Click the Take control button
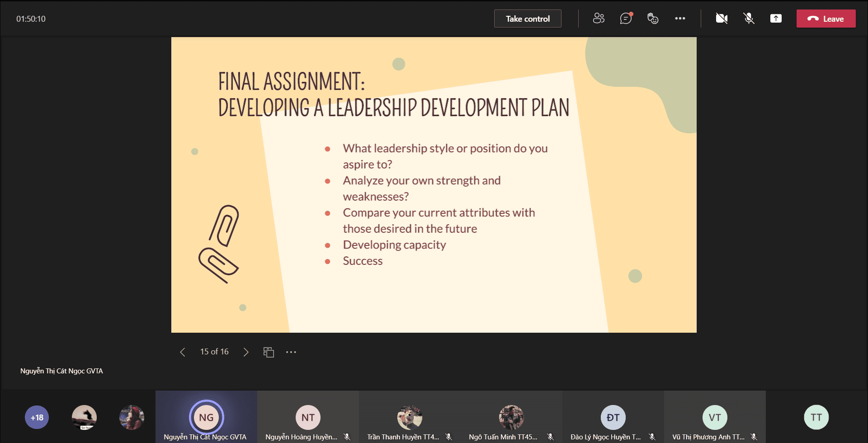Viewport: 868px width, 443px height. click(x=528, y=19)
